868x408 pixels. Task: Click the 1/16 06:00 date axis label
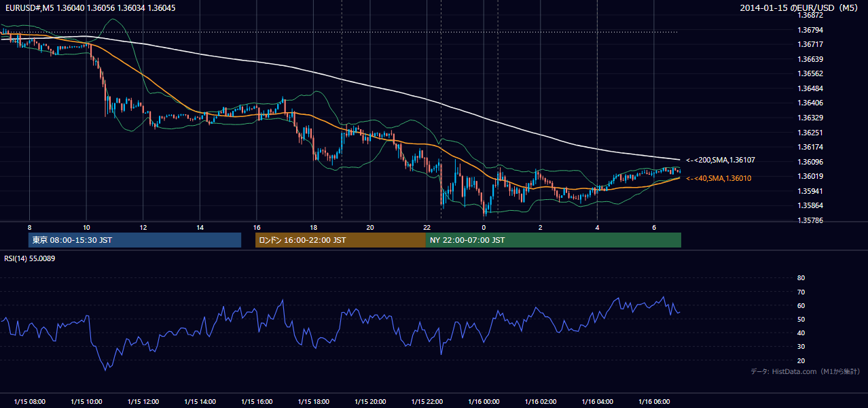pos(654,402)
